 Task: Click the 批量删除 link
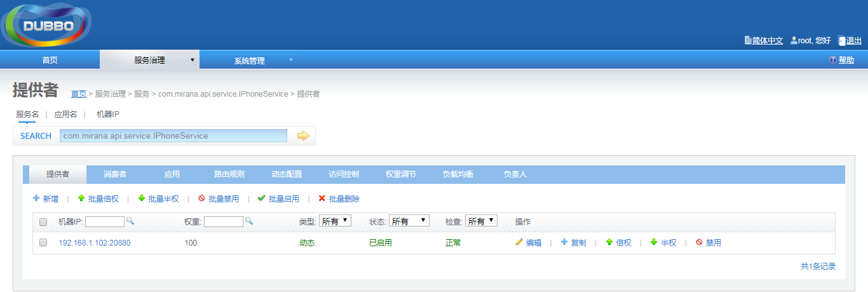click(x=344, y=198)
